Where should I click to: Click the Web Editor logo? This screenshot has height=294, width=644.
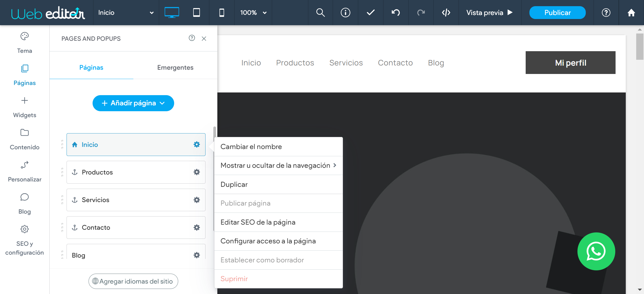point(48,13)
